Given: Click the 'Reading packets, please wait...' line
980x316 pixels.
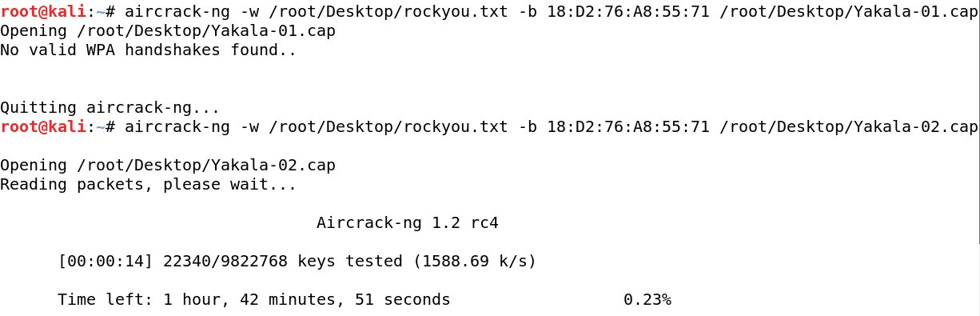Looking at the screenshot, I should (149, 184).
